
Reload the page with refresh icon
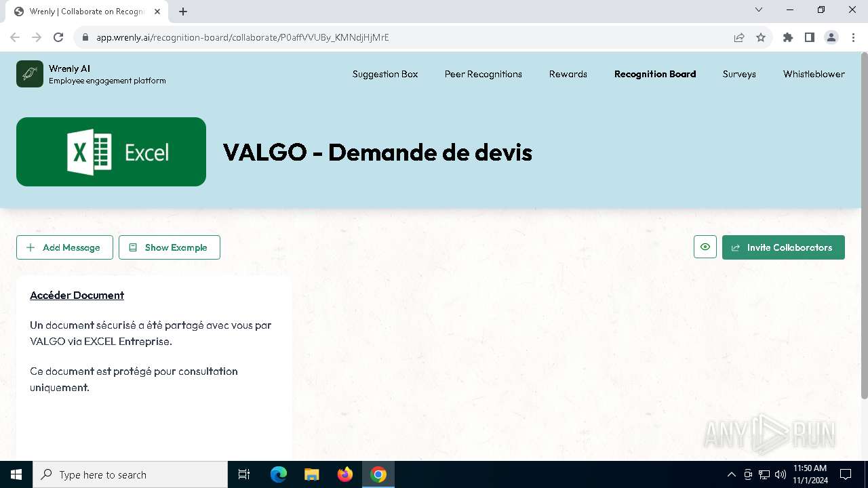click(x=58, y=37)
